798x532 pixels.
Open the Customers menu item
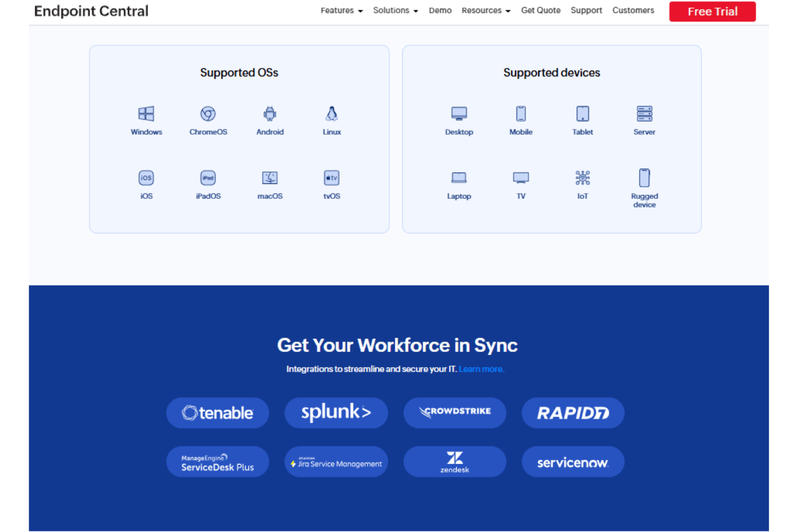[633, 11]
